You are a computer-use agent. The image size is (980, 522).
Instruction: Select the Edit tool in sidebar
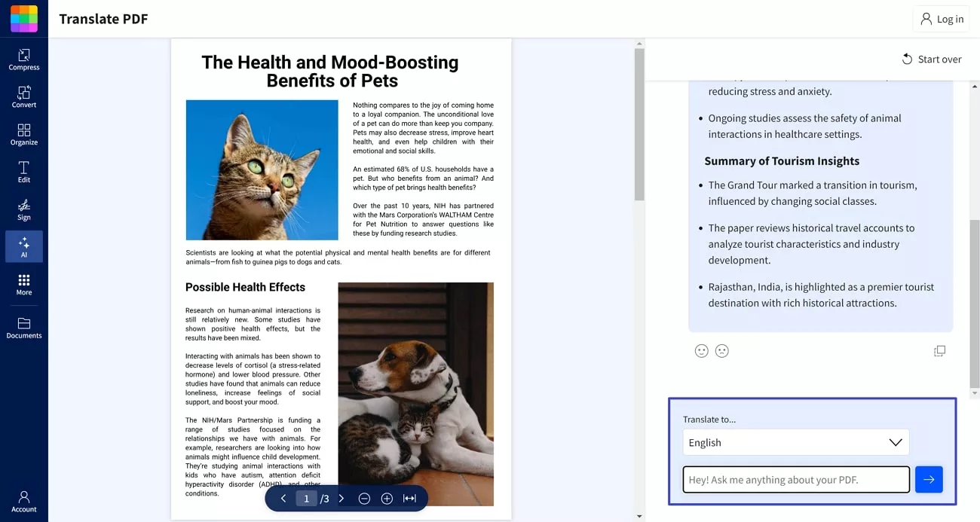click(24, 172)
